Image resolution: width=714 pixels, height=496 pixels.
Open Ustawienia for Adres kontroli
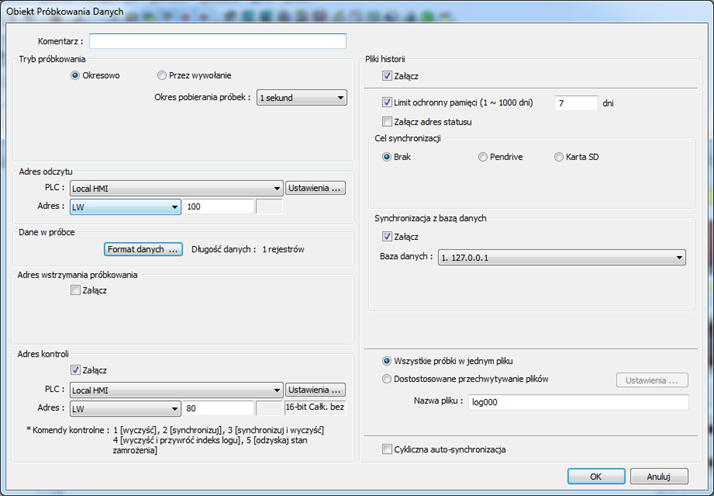tap(315, 390)
